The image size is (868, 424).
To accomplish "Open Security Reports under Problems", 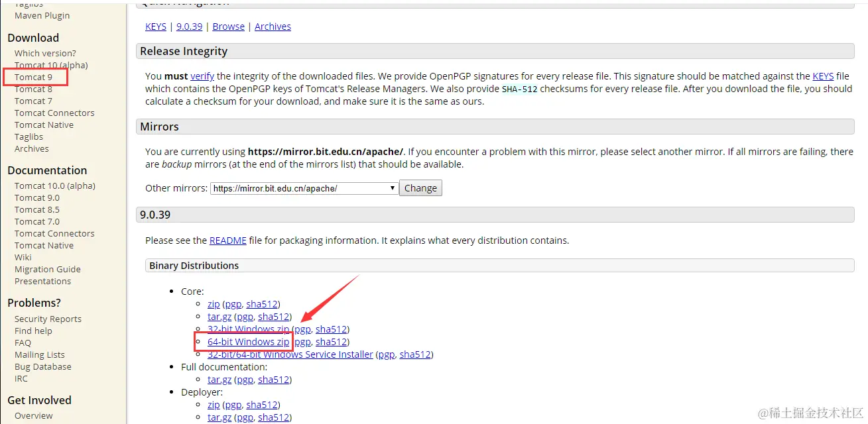I will tap(48, 319).
